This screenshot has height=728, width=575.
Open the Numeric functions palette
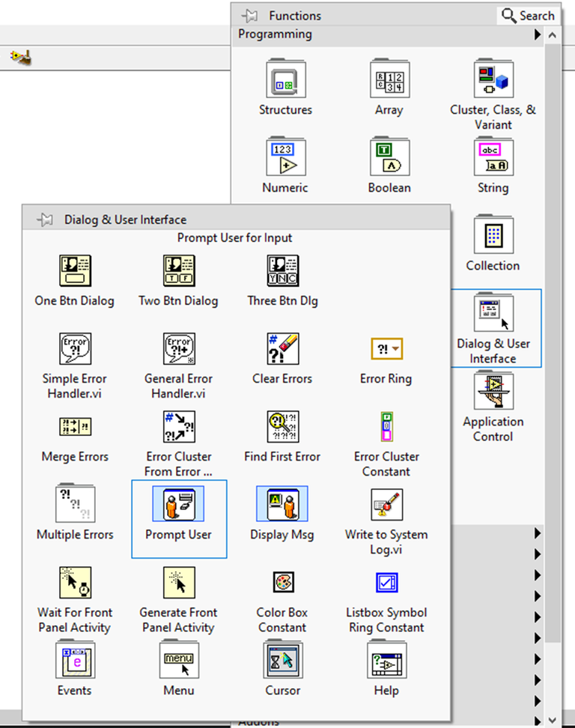click(x=285, y=157)
